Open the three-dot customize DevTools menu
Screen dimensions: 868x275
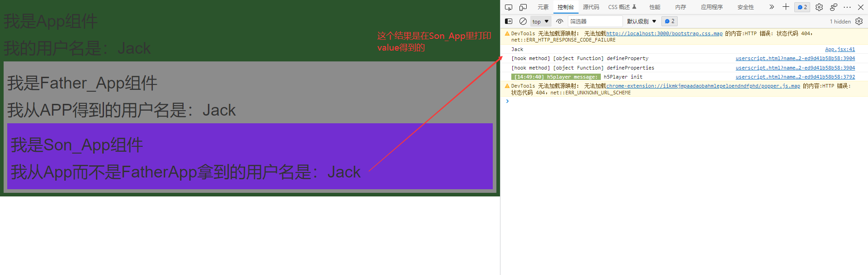click(847, 7)
